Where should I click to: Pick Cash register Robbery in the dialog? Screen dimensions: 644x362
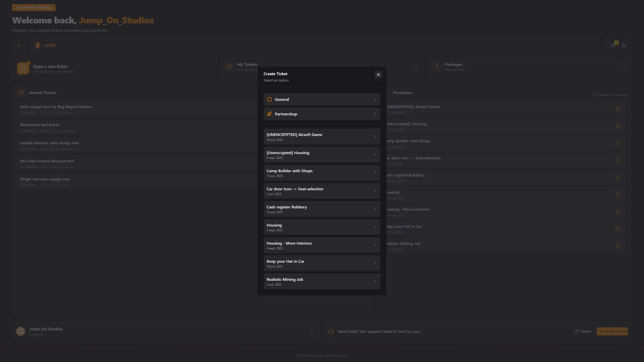click(322, 209)
